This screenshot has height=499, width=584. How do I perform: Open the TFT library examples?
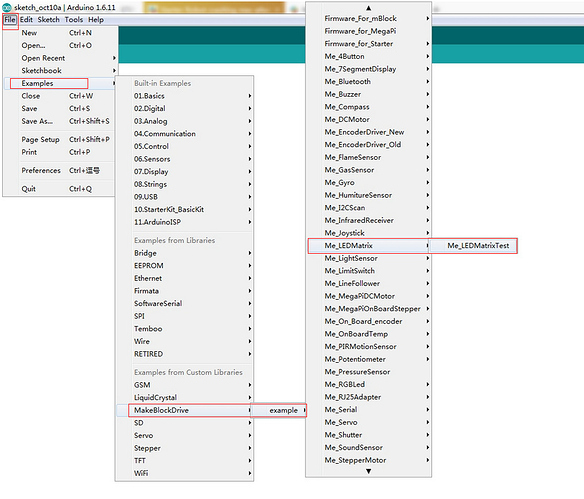[185, 461]
